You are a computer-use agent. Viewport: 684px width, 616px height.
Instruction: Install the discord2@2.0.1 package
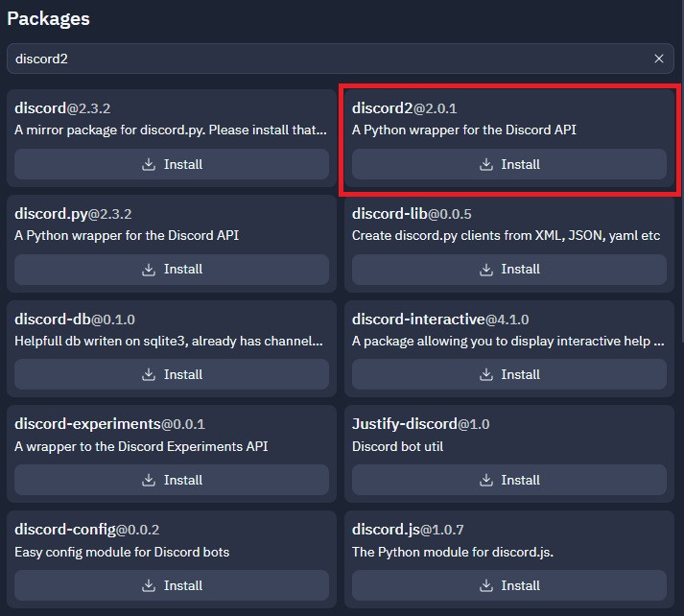pyautogui.click(x=509, y=164)
